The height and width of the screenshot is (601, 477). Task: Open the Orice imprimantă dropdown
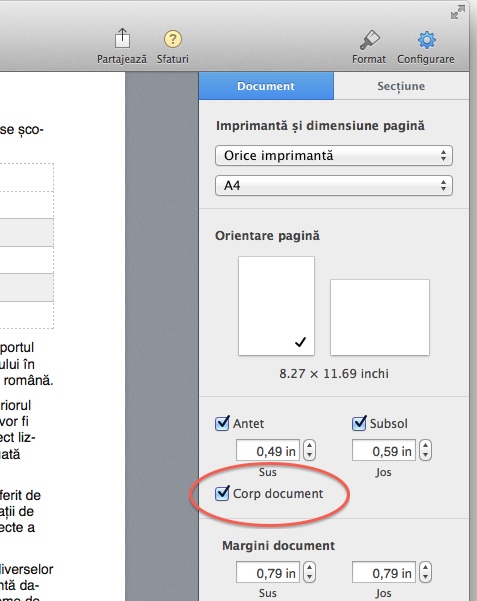click(334, 156)
